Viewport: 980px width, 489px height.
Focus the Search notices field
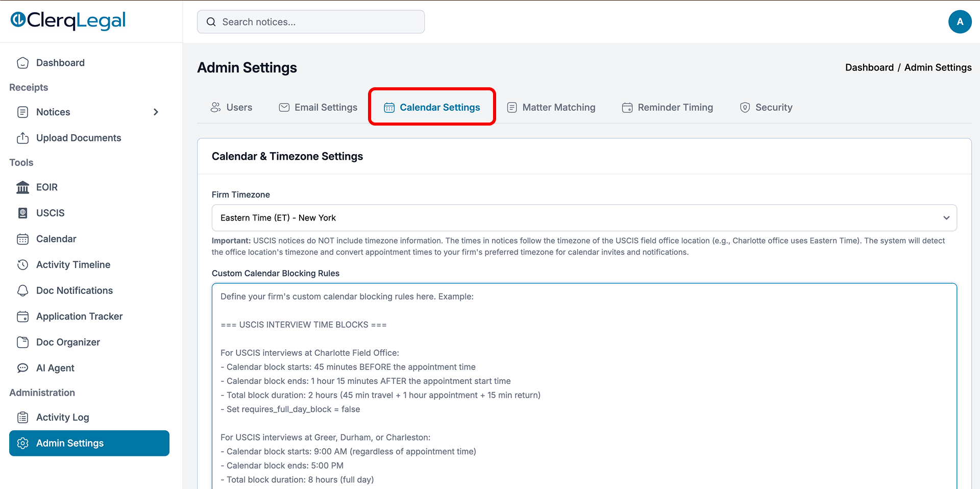311,22
